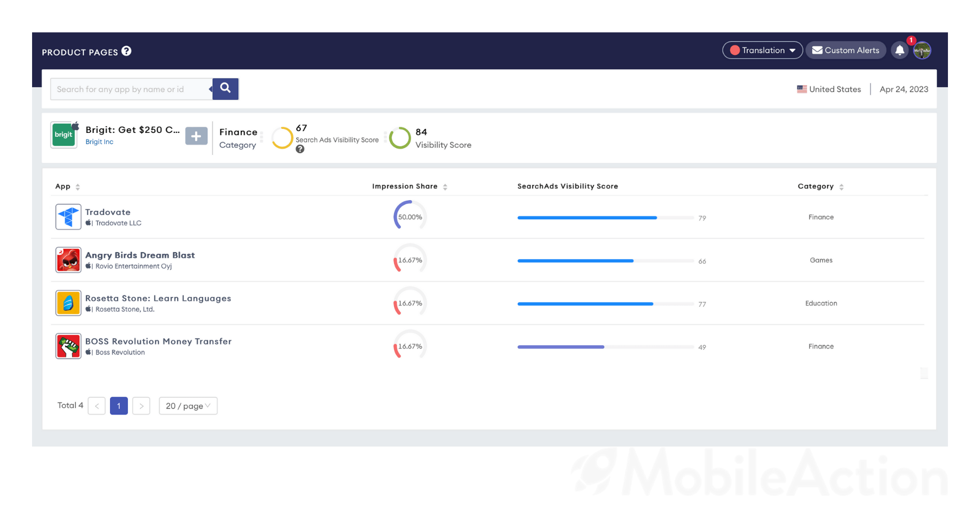Click the Search Ads score 67 ring
This screenshot has width=980, height=529.
click(282, 137)
